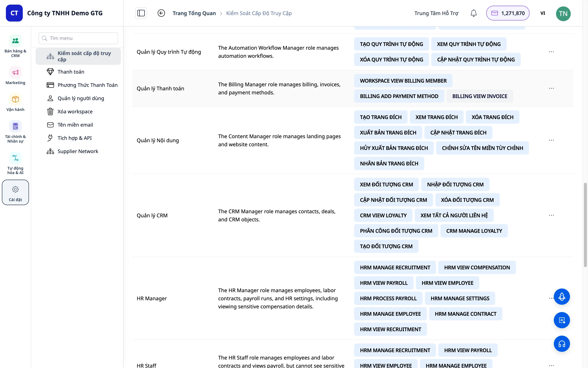Viewport: 588px width, 368px height.
Task: Select Kiểm soát cấp độ truy cập menu
Action: pos(78,56)
